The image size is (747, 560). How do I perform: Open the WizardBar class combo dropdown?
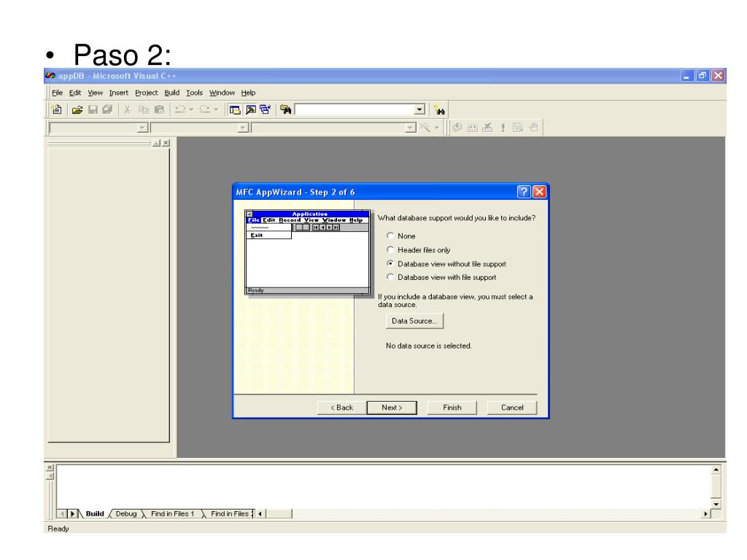pos(142,128)
